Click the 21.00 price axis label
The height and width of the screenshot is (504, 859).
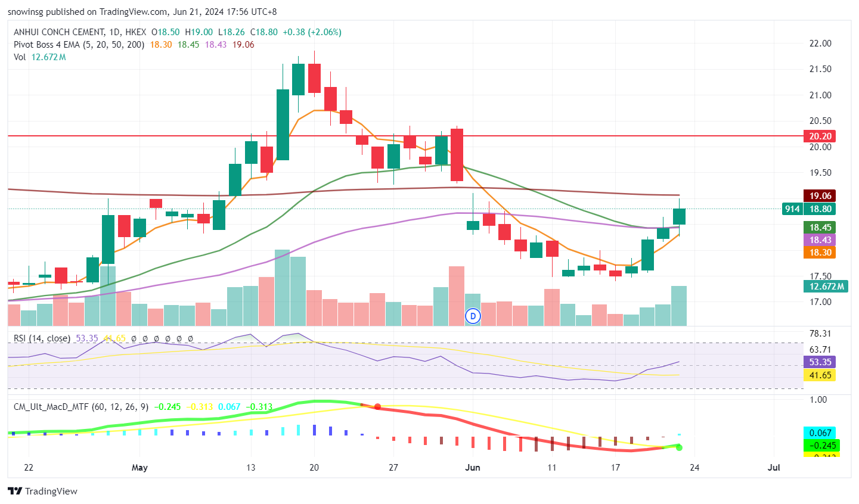(820, 95)
